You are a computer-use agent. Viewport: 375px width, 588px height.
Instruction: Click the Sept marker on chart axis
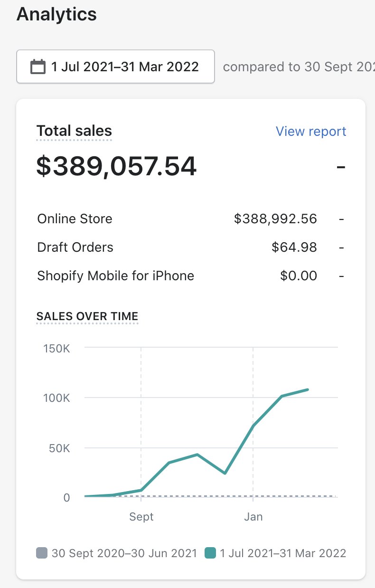click(x=141, y=517)
